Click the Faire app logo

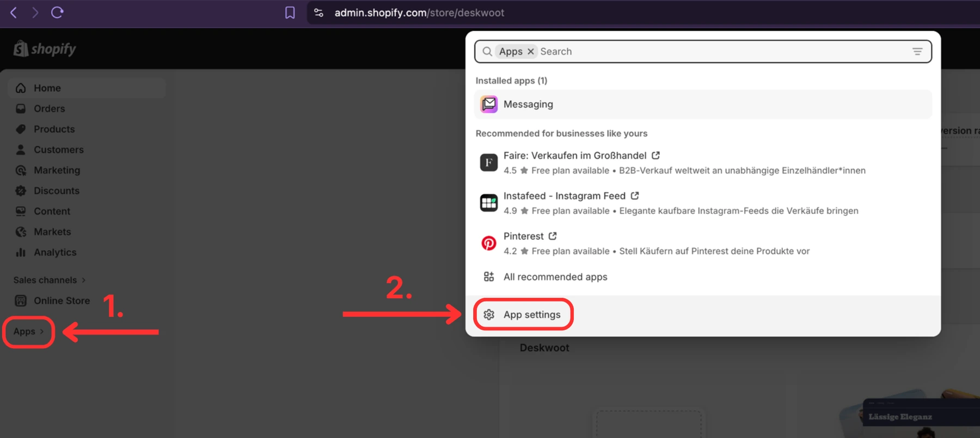[489, 163]
